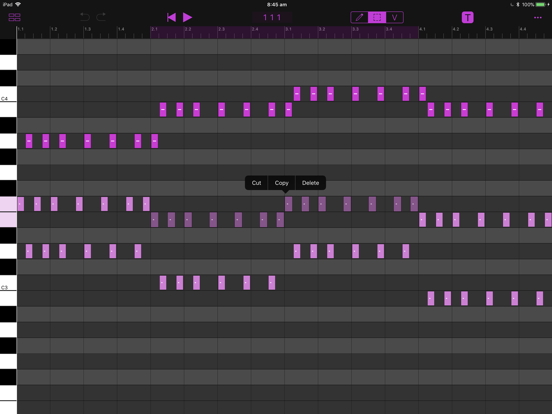
Task: Click the 1.2 marker in the ruler
Action: pyautogui.click(x=54, y=29)
